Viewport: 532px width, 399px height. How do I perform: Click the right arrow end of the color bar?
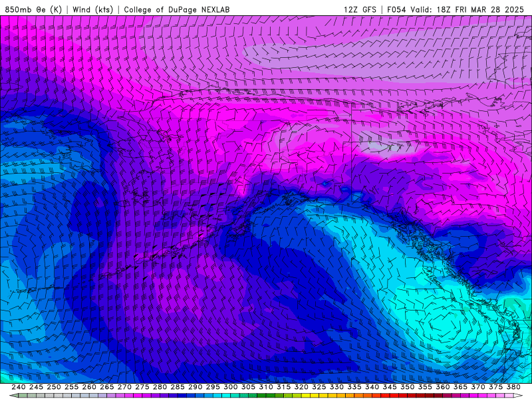518,396
